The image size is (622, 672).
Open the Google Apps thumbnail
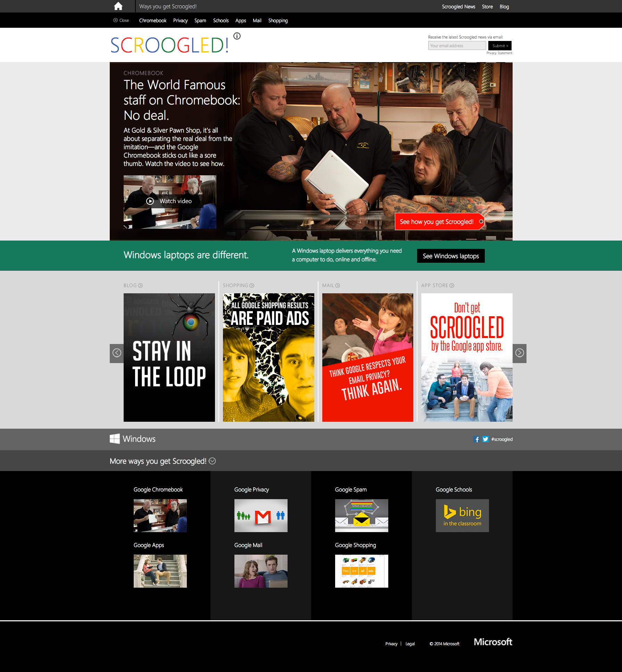tap(160, 571)
